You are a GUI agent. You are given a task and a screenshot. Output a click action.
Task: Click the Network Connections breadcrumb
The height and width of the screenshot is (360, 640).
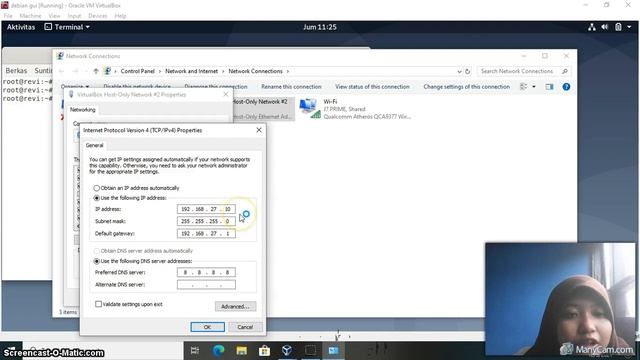point(256,71)
